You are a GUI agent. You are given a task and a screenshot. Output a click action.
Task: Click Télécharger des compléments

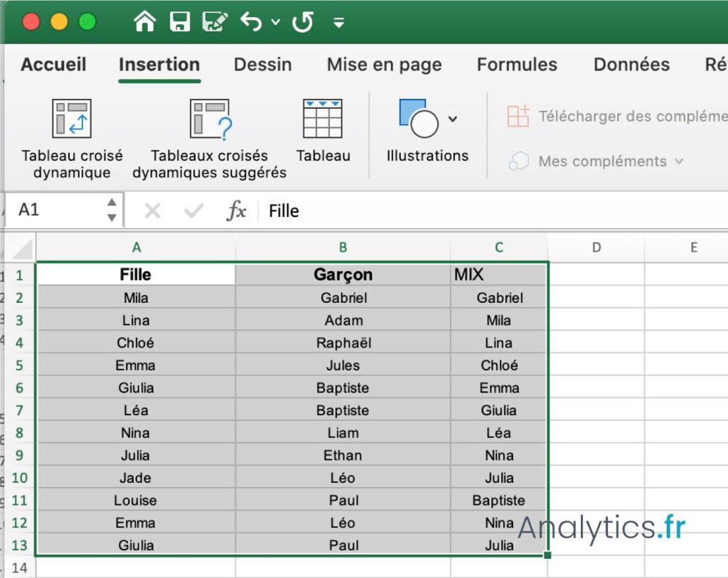(x=617, y=116)
